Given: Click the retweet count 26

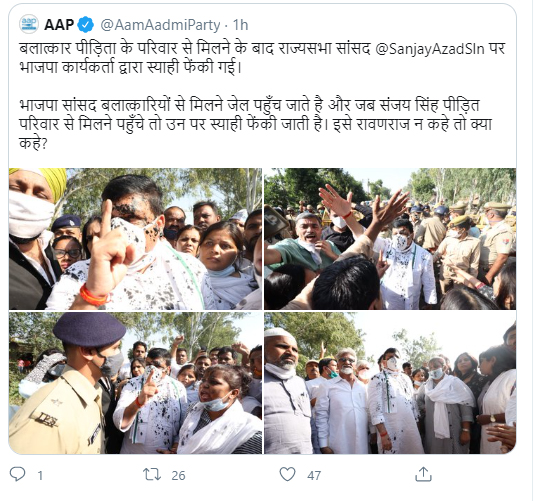Looking at the screenshot, I should [178, 475].
